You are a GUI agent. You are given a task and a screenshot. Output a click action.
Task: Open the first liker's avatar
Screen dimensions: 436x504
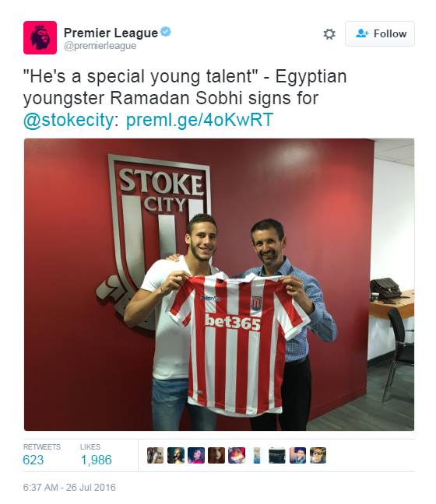[x=156, y=455]
